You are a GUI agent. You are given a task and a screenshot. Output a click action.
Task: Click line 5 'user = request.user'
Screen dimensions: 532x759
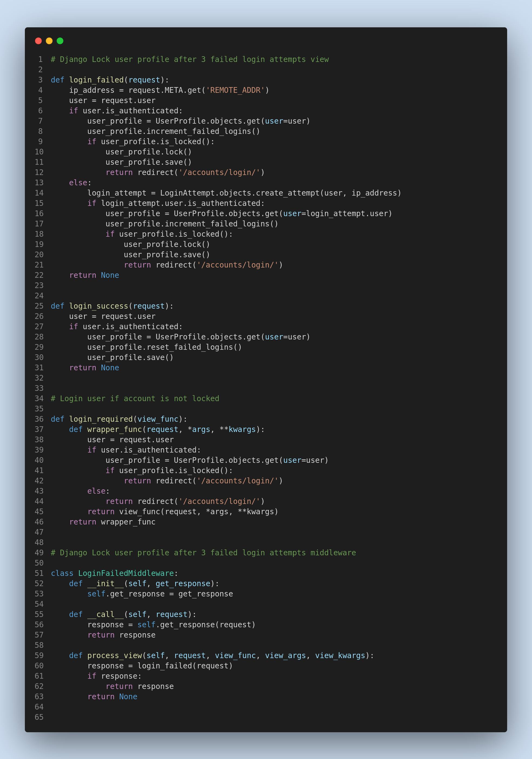click(112, 101)
